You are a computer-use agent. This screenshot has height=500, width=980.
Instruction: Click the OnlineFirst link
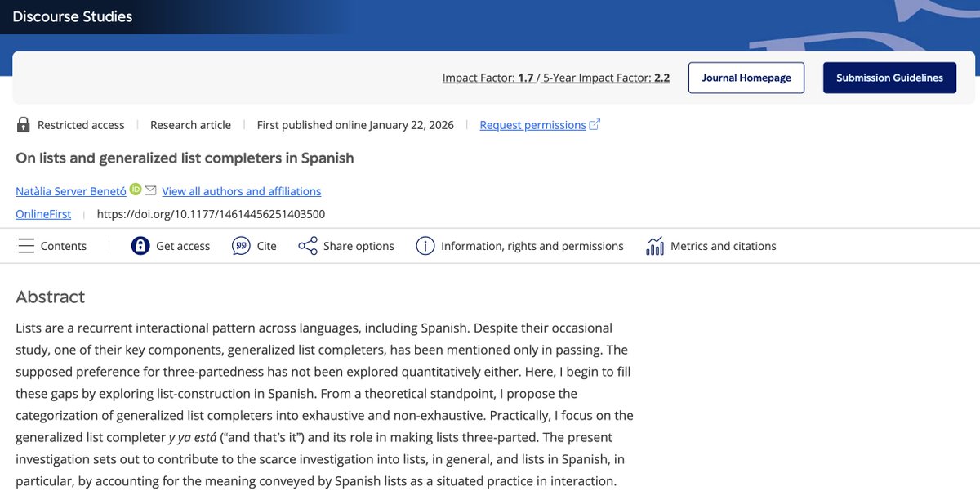[43, 214]
